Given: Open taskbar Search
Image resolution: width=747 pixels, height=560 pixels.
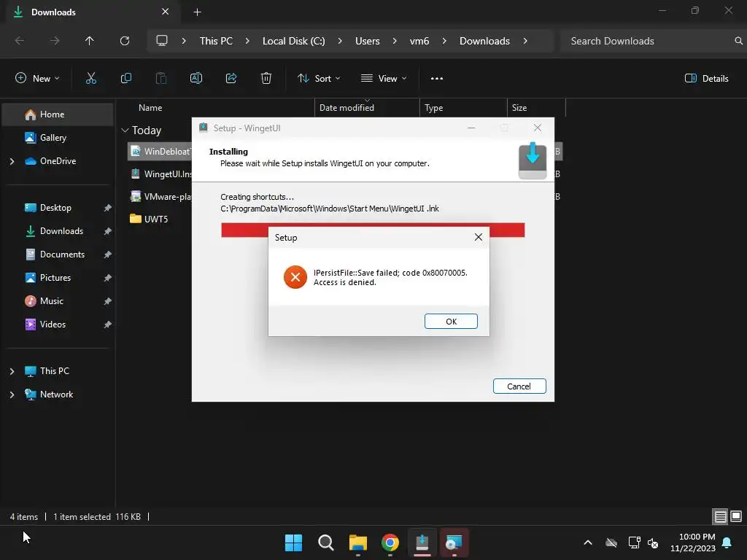Looking at the screenshot, I should [326, 542].
